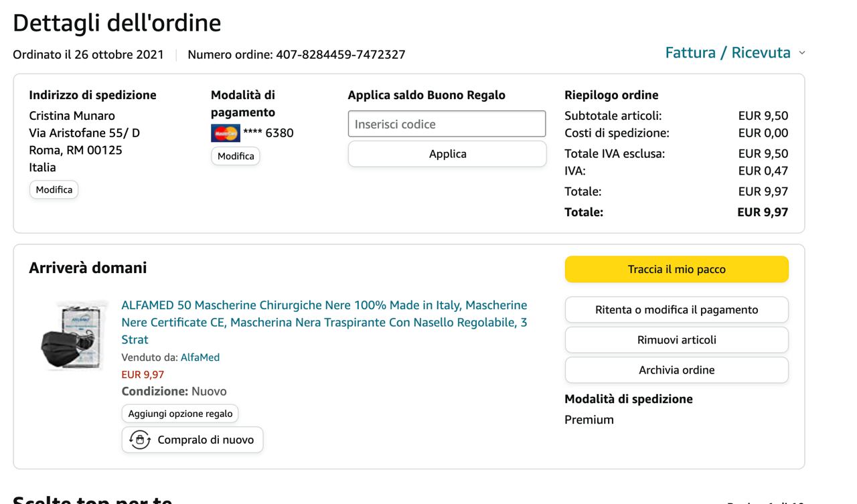
Task: Focus the Inserisci codice gift card field
Action: click(x=447, y=124)
